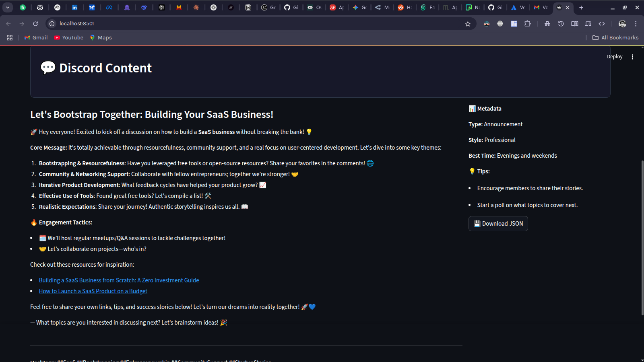Click the Download JSON button
The image size is (644, 362).
498,224
